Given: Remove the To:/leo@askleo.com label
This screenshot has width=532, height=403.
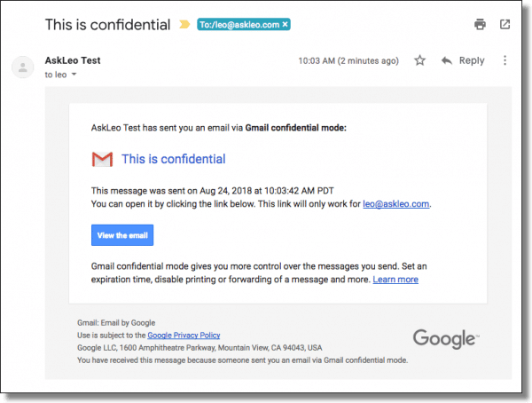Looking at the screenshot, I should point(286,25).
